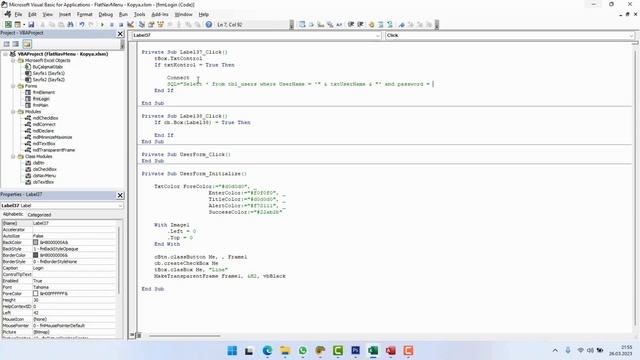Switch to the Categorized properties tab
This screenshot has height=360, width=640.
pos(39,215)
